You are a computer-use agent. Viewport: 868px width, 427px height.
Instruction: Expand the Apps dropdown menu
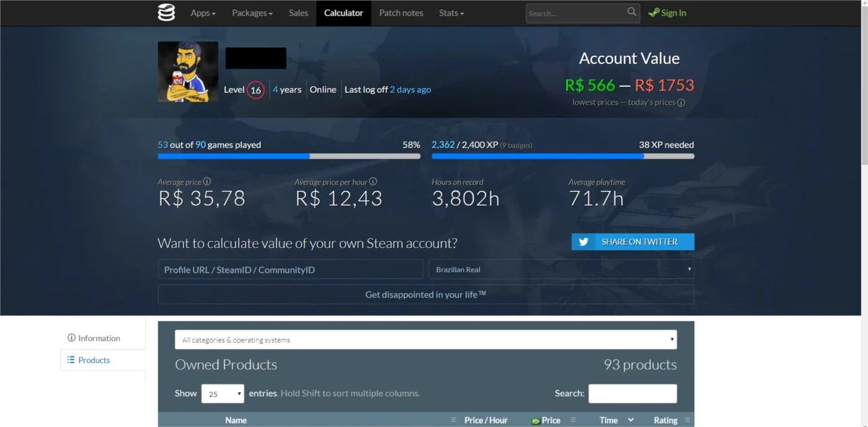(x=203, y=13)
